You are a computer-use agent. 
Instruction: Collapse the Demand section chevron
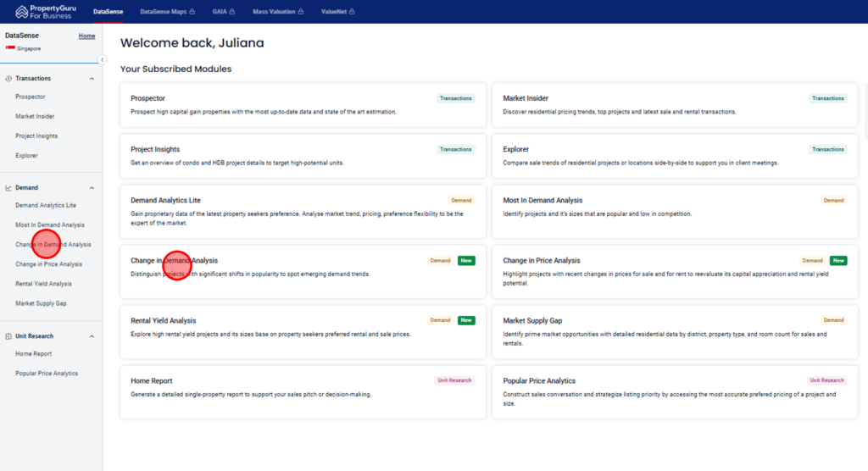click(x=92, y=187)
